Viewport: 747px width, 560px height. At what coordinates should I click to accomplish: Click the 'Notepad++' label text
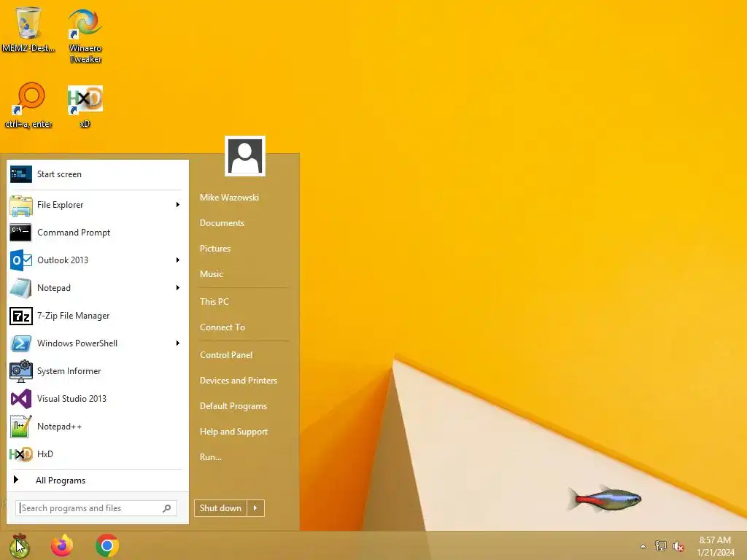59,426
